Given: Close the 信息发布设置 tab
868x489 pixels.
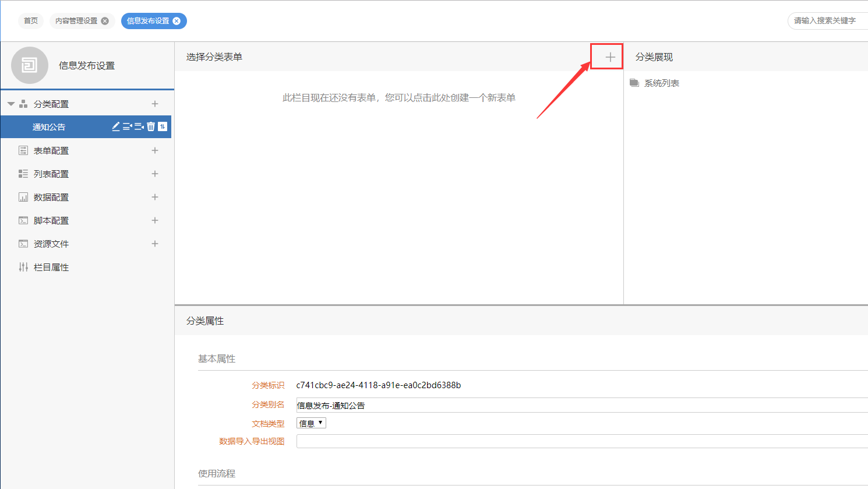Looking at the screenshot, I should click(177, 21).
